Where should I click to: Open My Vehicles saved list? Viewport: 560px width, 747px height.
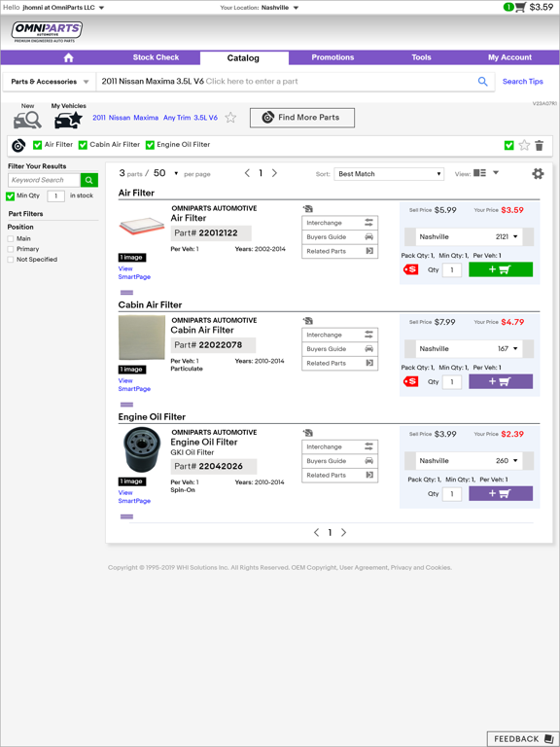point(69,117)
